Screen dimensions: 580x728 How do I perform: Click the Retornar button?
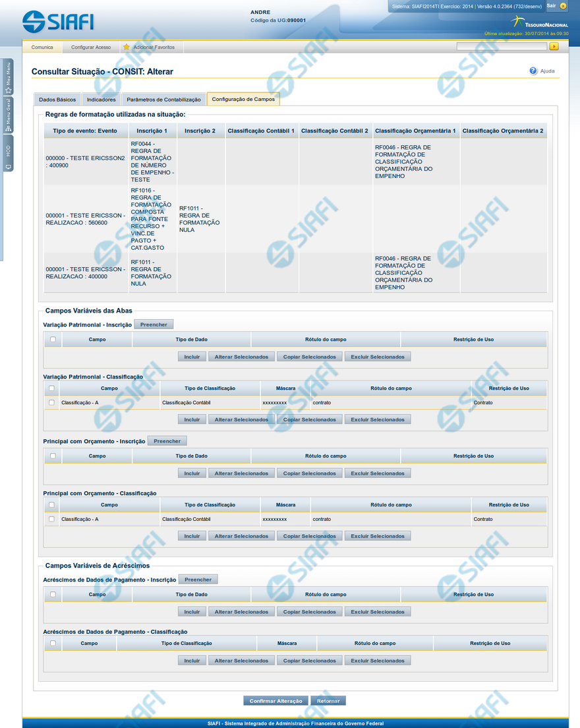[328, 701]
